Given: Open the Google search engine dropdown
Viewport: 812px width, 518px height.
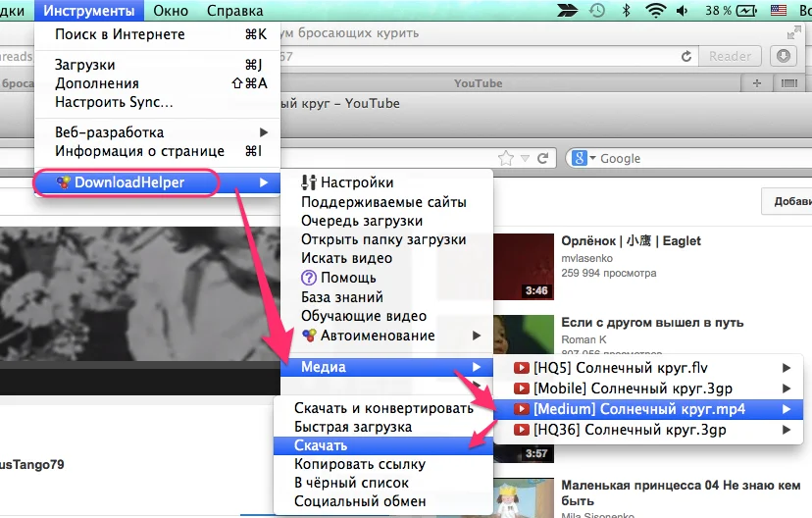Looking at the screenshot, I should (584, 158).
